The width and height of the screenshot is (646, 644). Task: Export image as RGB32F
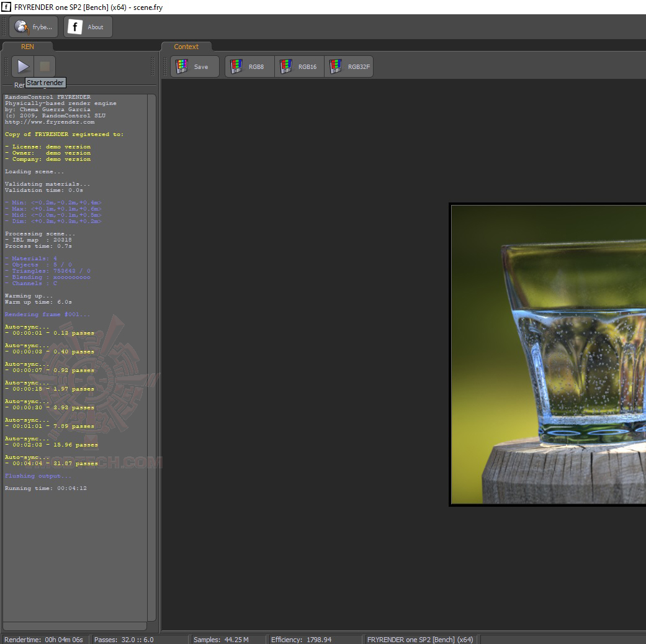tap(349, 67)
